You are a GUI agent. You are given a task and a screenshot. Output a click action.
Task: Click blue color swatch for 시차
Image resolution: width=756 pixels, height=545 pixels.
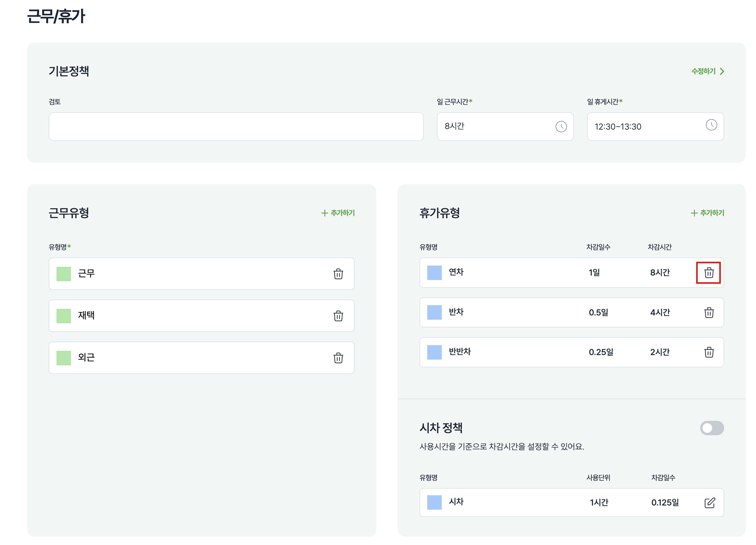(x=434, y=502)
